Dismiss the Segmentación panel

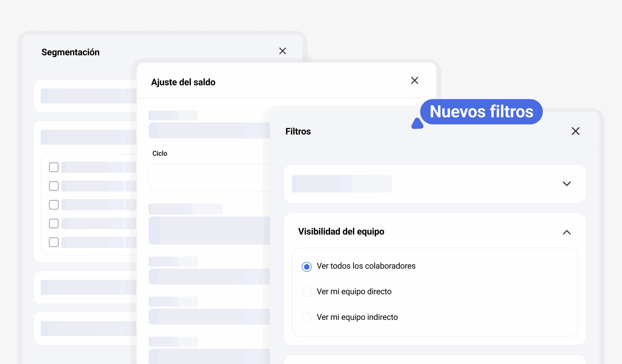pos(283,51)
